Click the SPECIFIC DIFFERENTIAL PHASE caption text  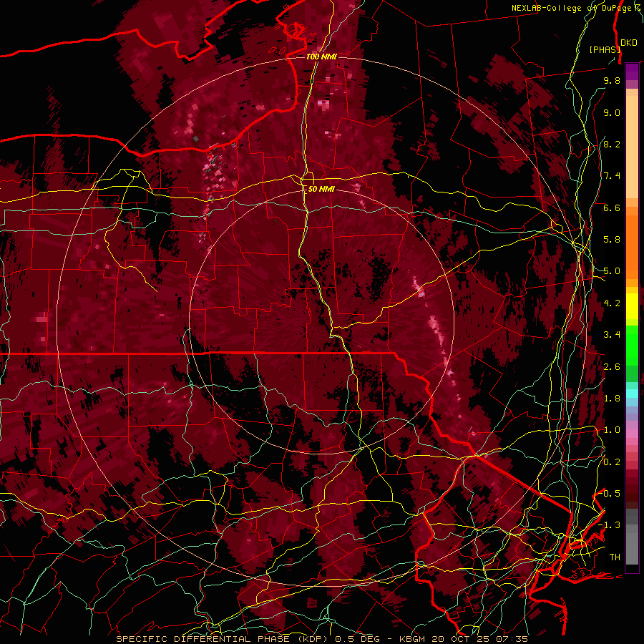pyautogui.click(x=204, y=639)
